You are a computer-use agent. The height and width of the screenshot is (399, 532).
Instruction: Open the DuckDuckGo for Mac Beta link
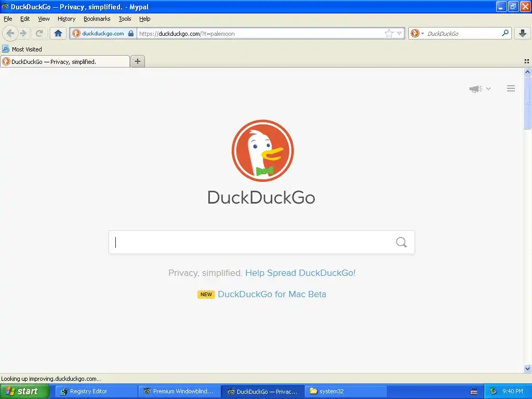click(x=272, y=294)
